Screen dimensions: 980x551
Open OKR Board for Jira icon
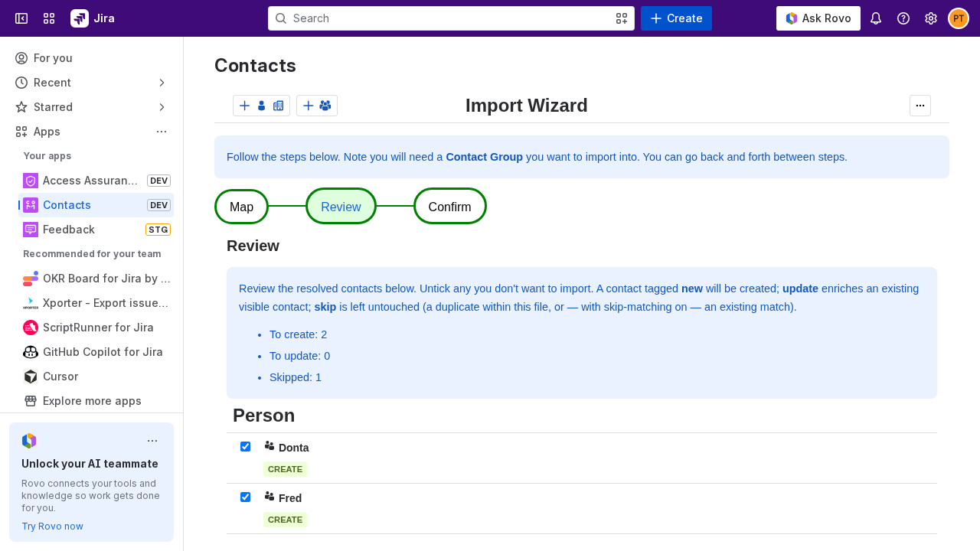[31, 279]
